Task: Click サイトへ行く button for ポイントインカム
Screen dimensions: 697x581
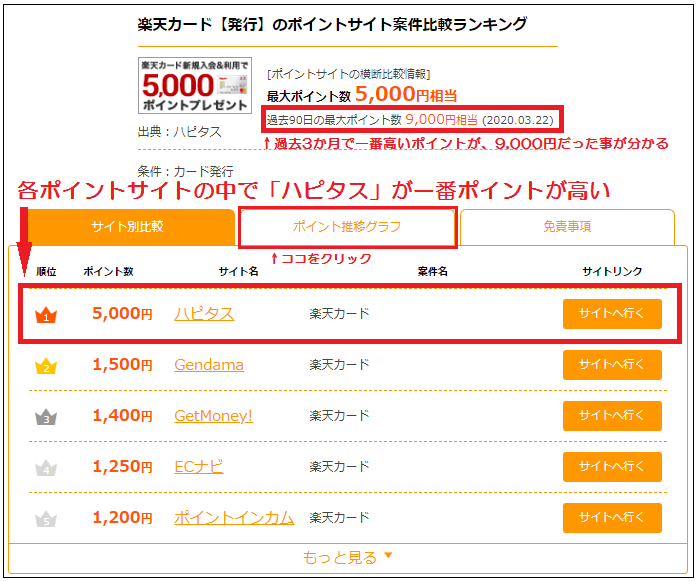Action: [x=612, y=518]
